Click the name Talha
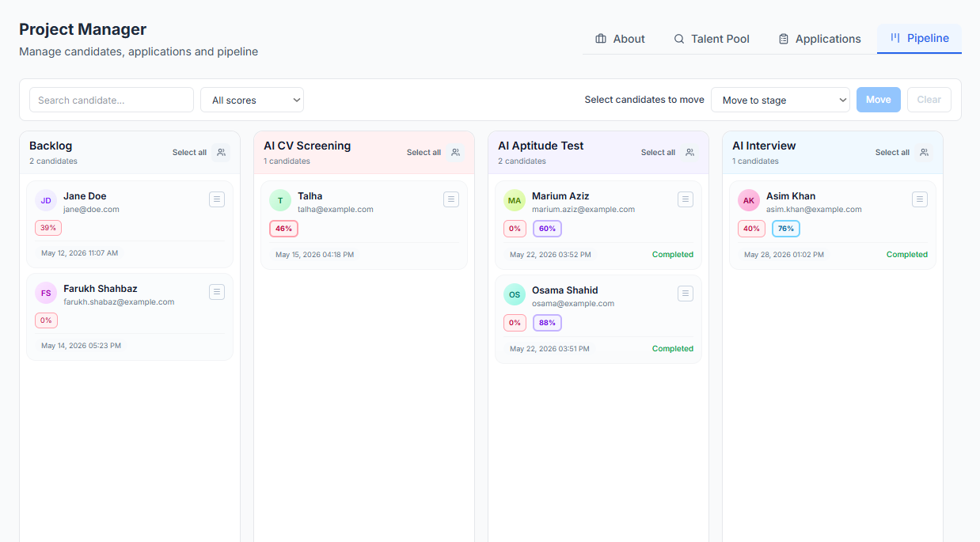 pos(310,196)
